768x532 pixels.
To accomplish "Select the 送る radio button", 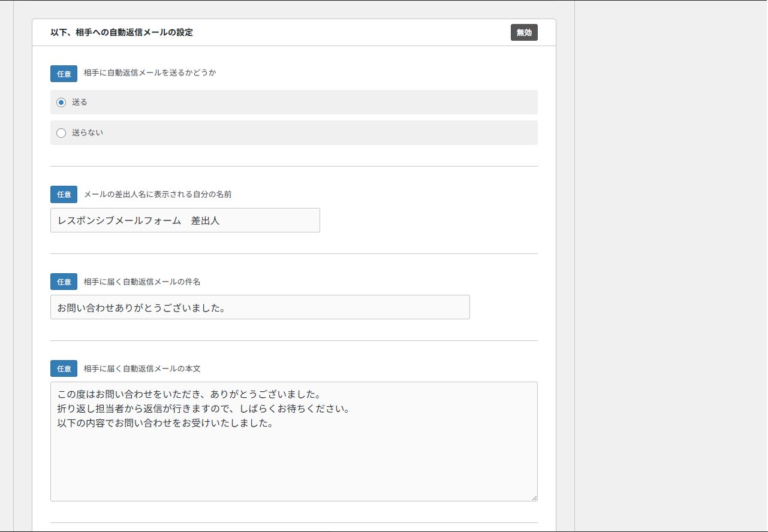I will [61, 102].
